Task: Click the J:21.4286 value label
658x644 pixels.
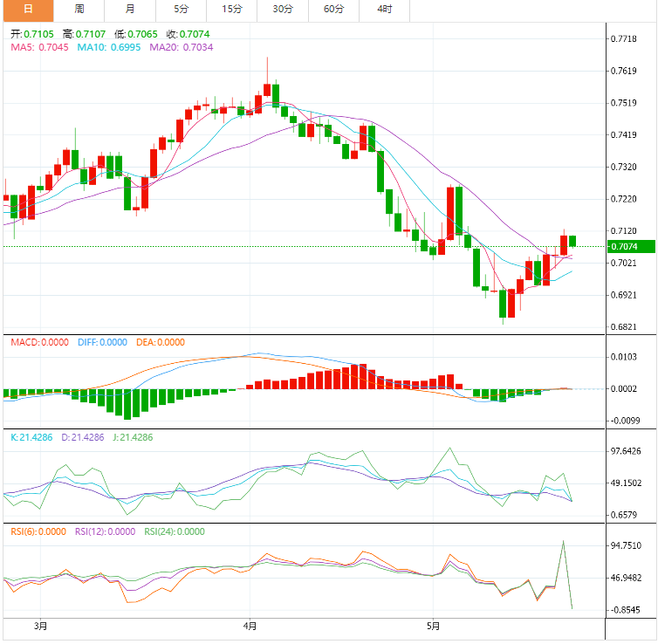Action: (x=133, y=437)
